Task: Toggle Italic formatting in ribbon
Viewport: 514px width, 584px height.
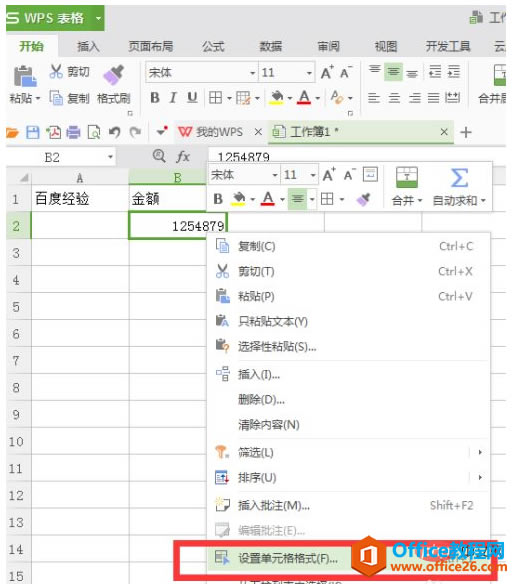Action: click(172, 98)
